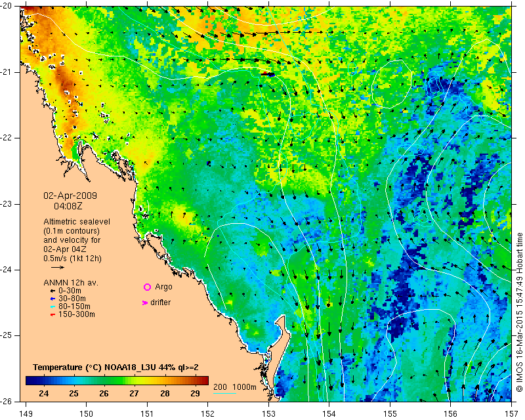This screenshot has height=420, width=525.
Task: Click the '30-80m' legend label
Action: pos(72,299)
